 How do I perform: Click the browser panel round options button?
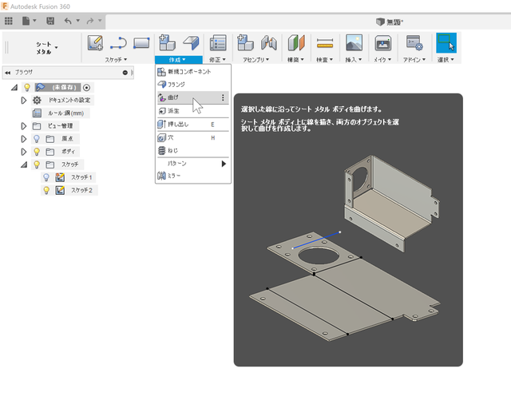click(x=125, y=73)
